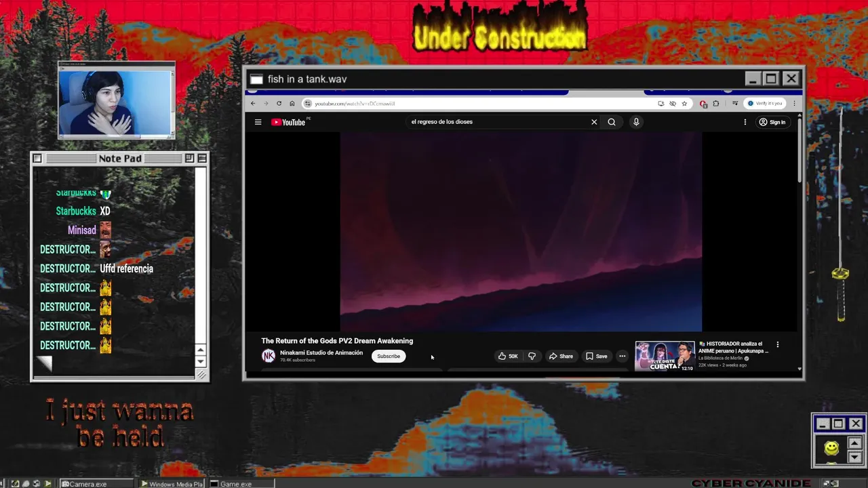Click the install app icon in address bar
Image resolution: width=868 pixels, height=488 pixels.
point(660,104)
